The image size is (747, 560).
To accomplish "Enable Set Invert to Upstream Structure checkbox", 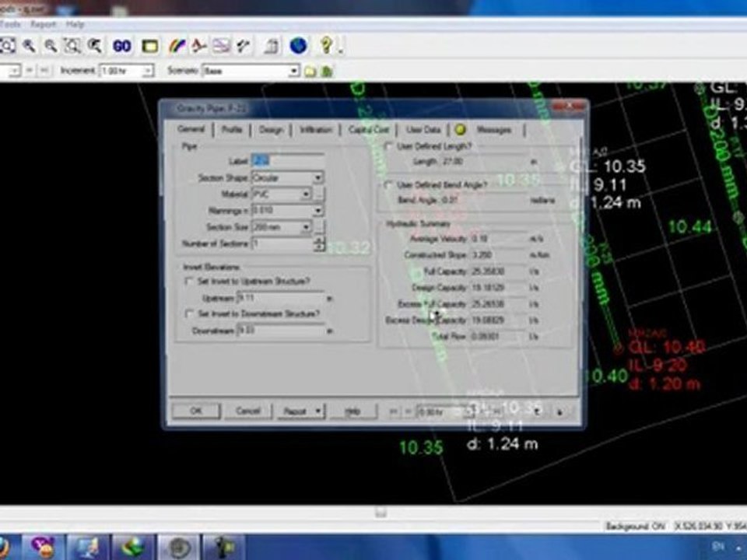I will tap(189, 282).
